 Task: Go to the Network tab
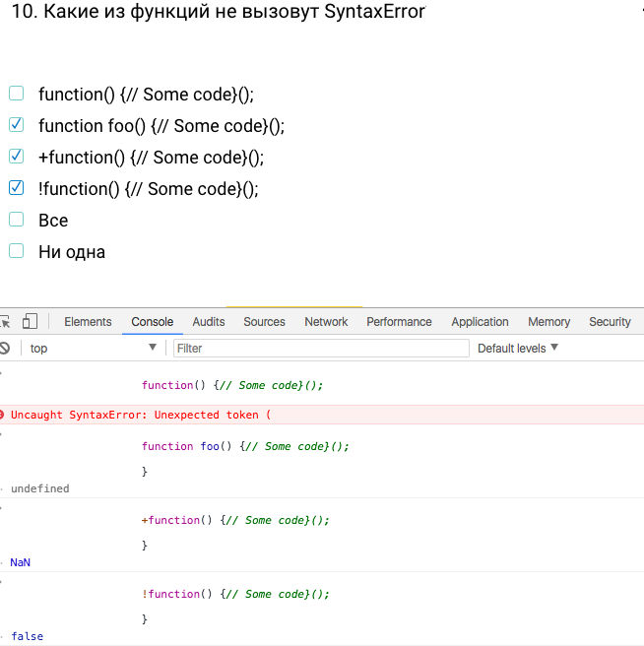(x=326, y=322)
